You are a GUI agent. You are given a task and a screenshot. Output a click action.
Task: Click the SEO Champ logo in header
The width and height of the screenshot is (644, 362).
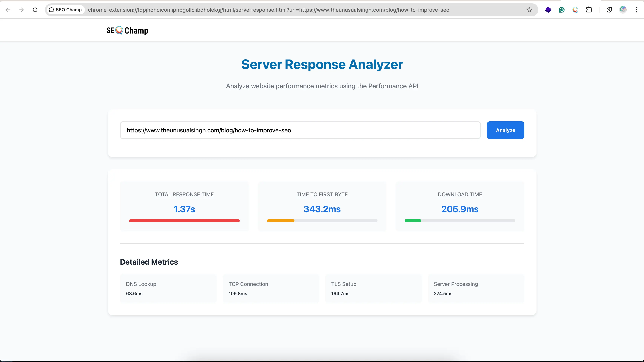pyautogui.click(x=127, y=31)
